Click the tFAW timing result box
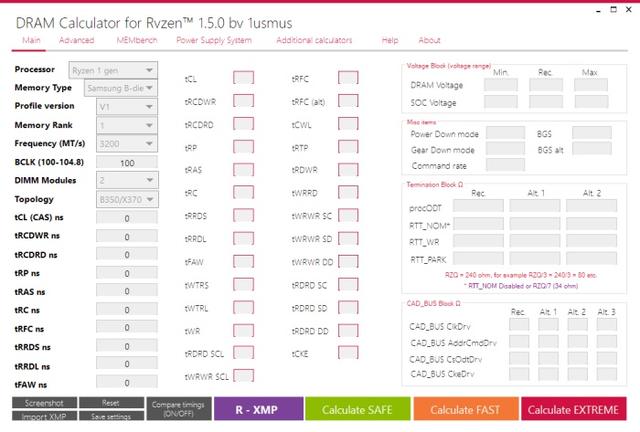The height and width of the screenshot is (432, 640). (x=243, y=261)
